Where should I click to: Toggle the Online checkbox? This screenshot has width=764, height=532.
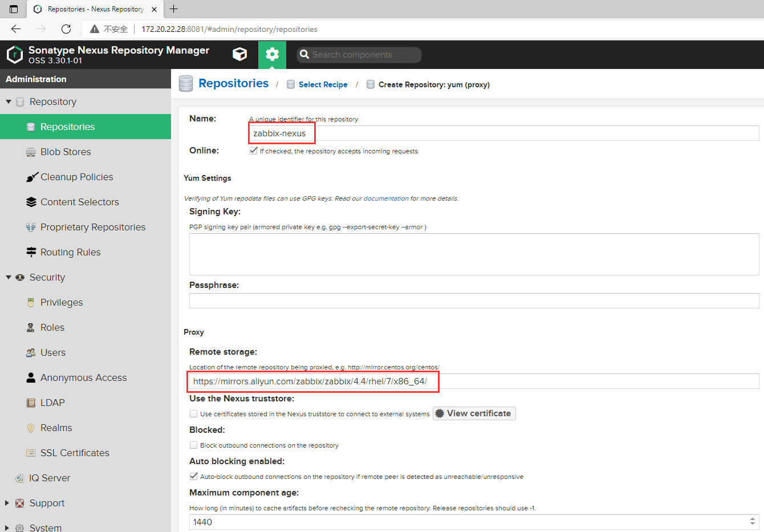(254, 151)
